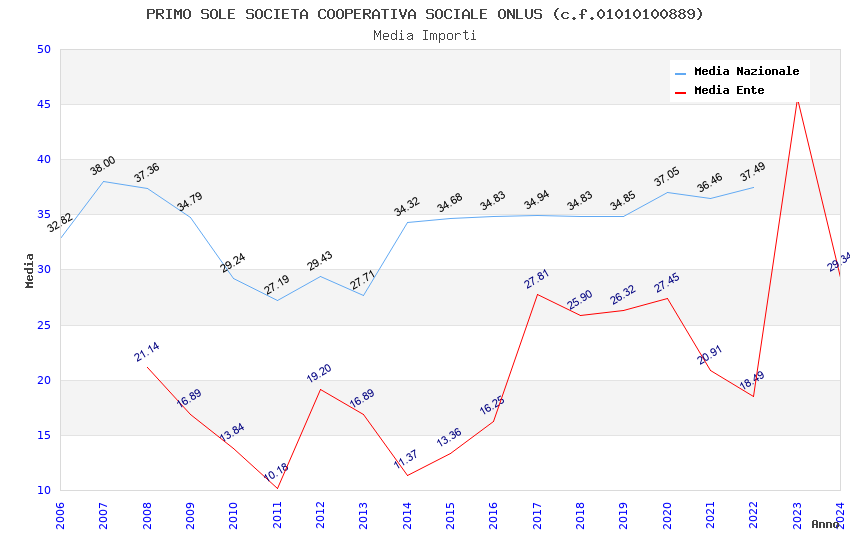
Task: Select the 20.91 Media Ente label
Action: tap(710, 355)
